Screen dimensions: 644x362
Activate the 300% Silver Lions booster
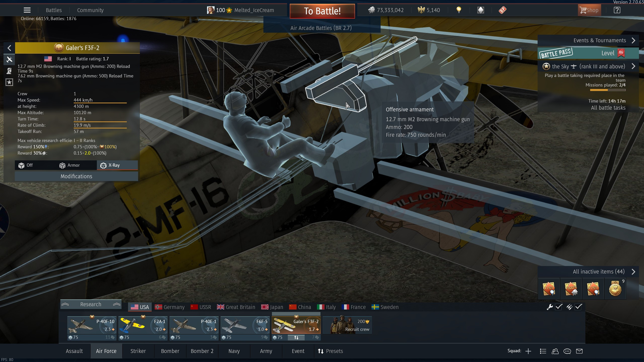click(x=571, y=289)
